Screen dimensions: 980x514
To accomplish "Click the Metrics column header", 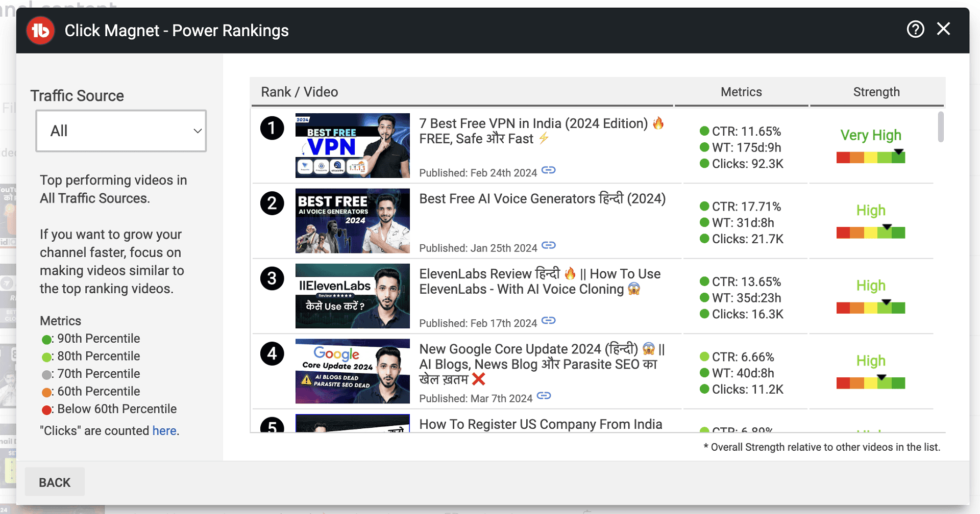I will pos(741,92).
